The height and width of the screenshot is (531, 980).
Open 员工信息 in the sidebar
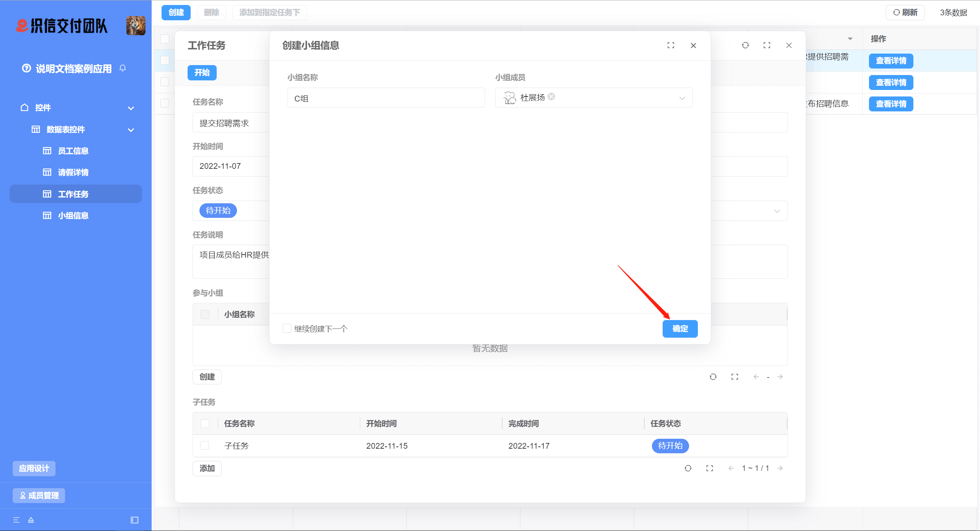pos(73,151)
